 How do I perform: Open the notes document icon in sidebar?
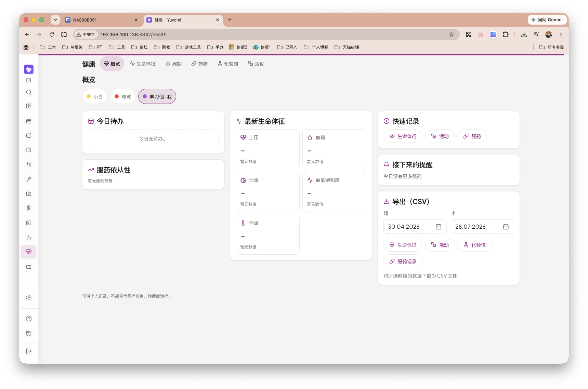pyautogui.click(x=29, y=150)
